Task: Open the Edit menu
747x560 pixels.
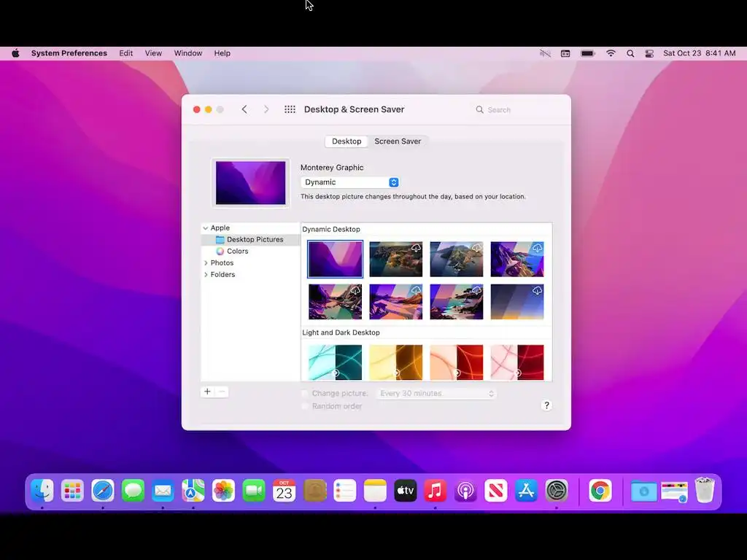Action: click(125, 53)
